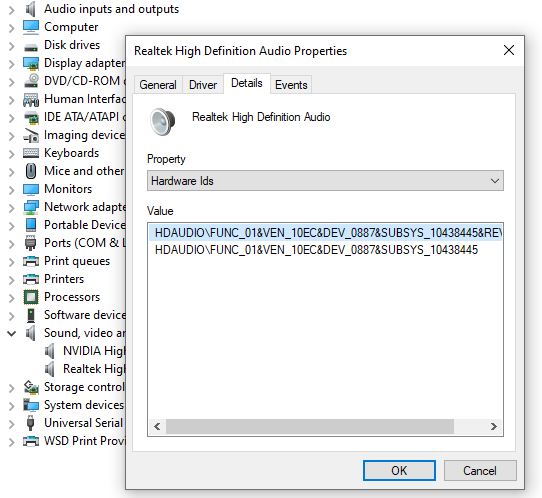Viewport: 542px width, 498px height.
Task: Click the Audio inputs and outputs speaker icon
Action: pos(31,9)
